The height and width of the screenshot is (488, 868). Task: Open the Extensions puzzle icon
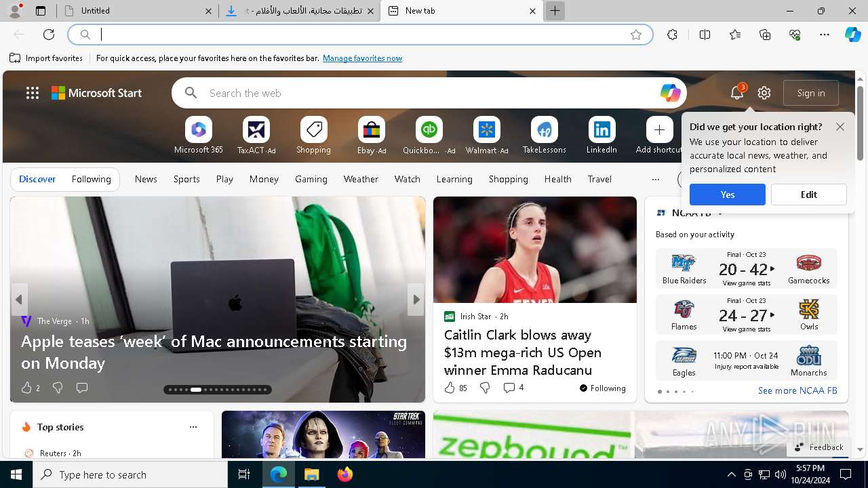point(672,35)
